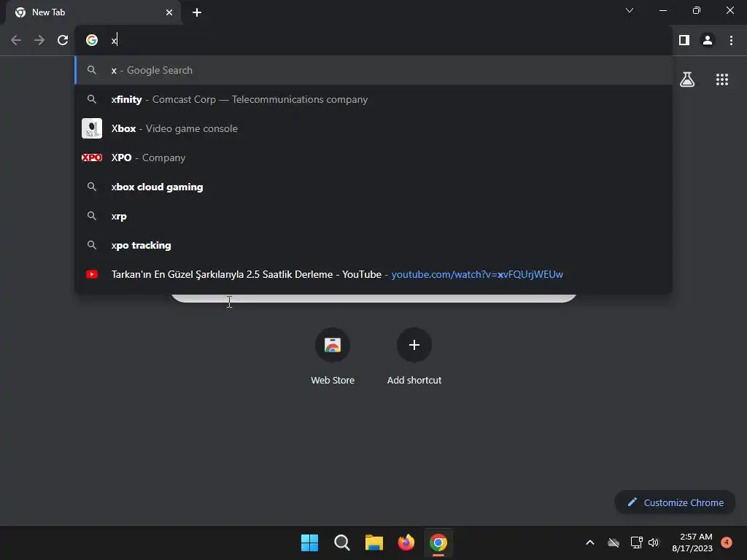Click the Google logo in the address bar
Image resolution: width=747 pixels, height=560 pixels.
(92, 41)
